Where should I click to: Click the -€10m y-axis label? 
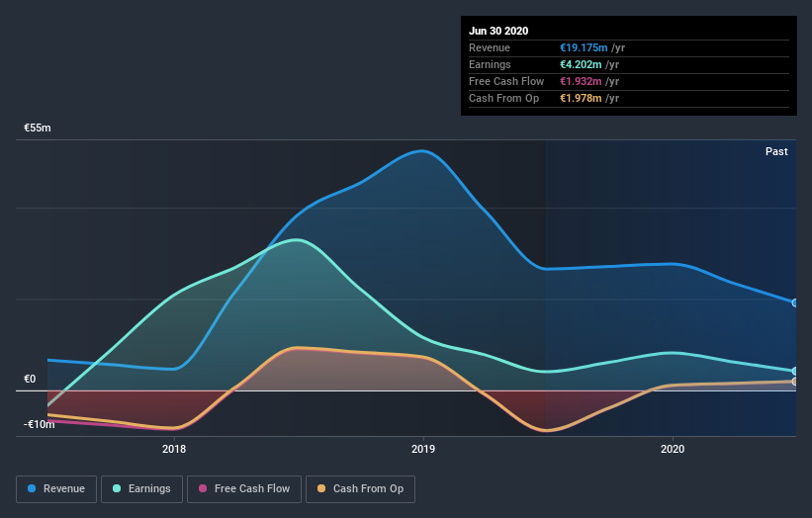(x=39, y=424)
